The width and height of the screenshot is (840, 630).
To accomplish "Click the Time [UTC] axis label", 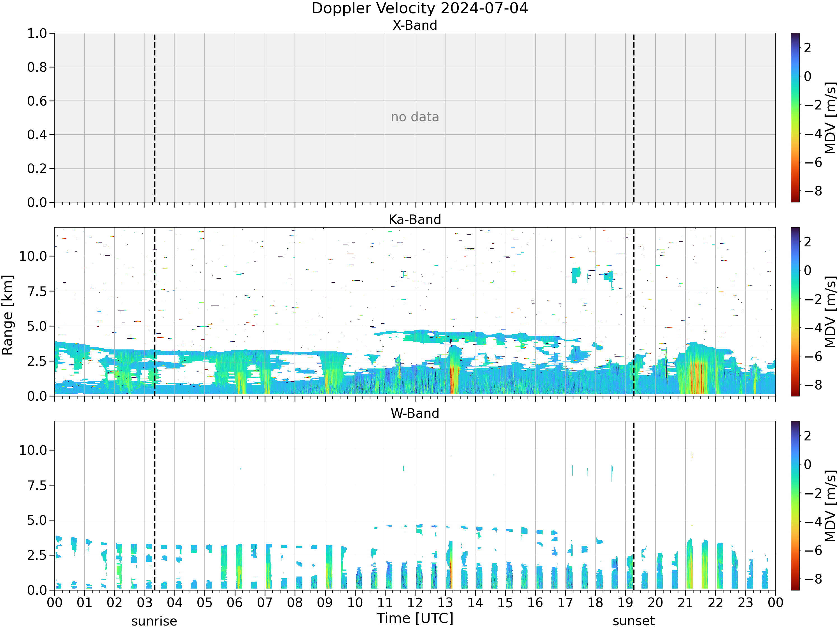I will point(415,618).
